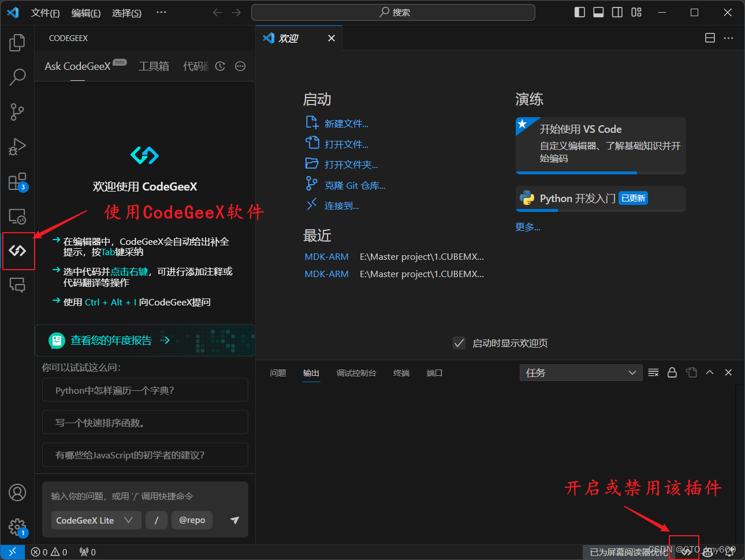Open editor more actions ellipsis

728,38
